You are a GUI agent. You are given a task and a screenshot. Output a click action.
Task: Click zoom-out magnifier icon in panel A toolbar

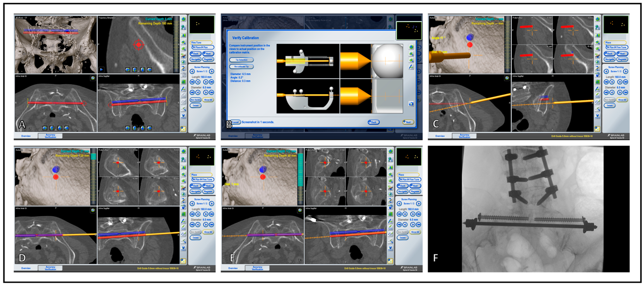click(x=184, y=49)
